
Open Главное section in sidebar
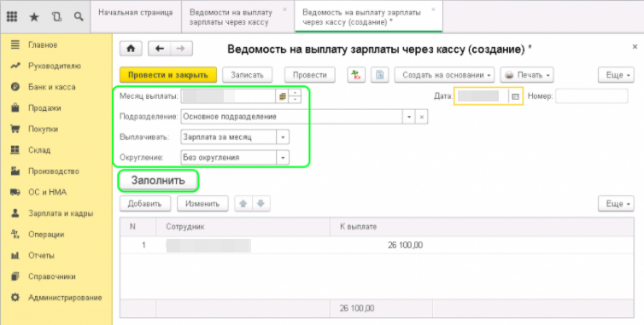pyautogui.click(x=43, y=44)
